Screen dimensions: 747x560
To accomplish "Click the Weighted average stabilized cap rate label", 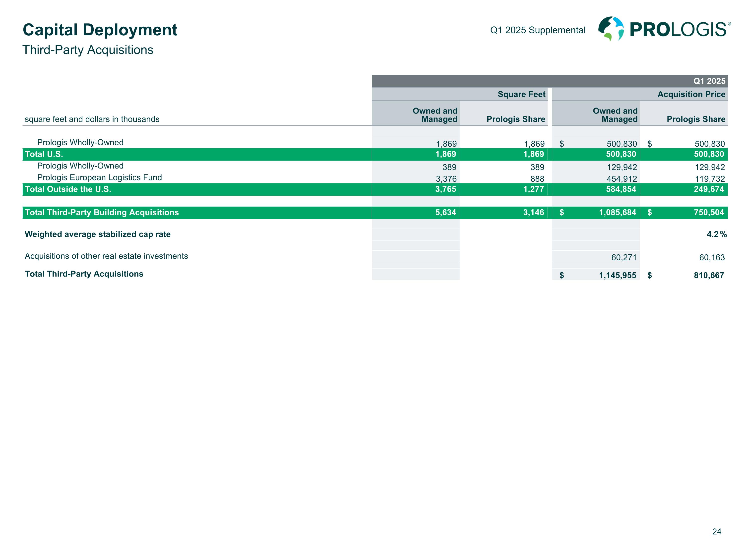I will click(98, 234).
